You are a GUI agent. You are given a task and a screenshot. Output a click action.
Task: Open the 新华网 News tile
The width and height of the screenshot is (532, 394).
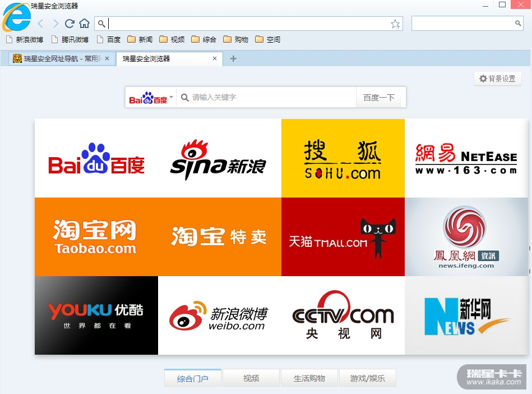466,315
